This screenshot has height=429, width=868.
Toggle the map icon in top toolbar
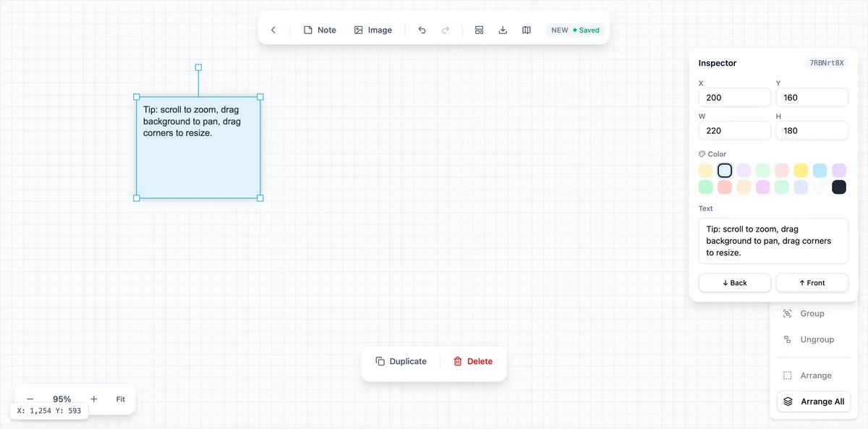click(527, 30)
